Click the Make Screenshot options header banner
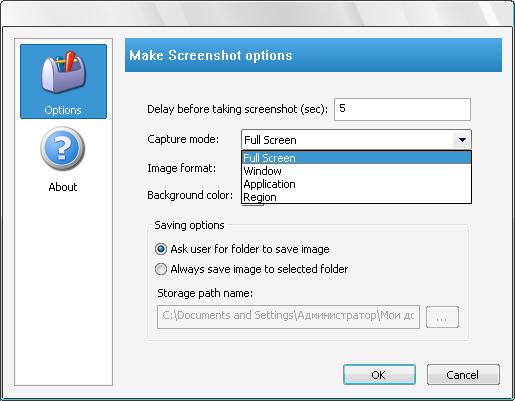Viewport: 515px width, 401px height. (313, 55)
